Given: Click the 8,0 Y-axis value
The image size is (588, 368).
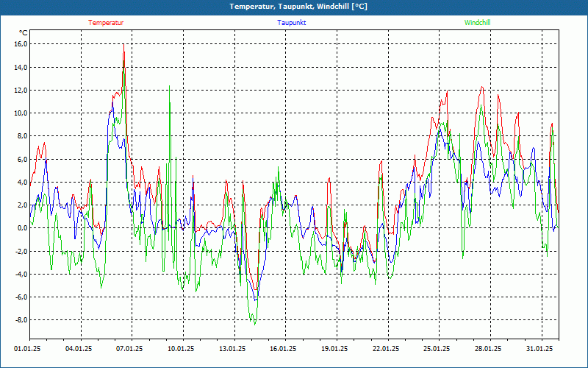Looking at the screenshot, I should [23, 136].
